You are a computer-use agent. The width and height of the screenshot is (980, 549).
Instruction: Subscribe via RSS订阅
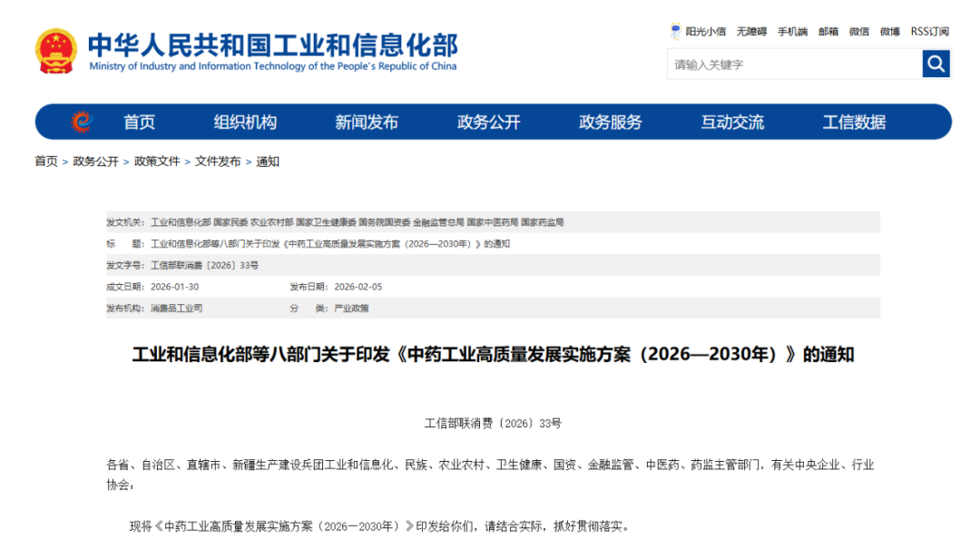928,30
